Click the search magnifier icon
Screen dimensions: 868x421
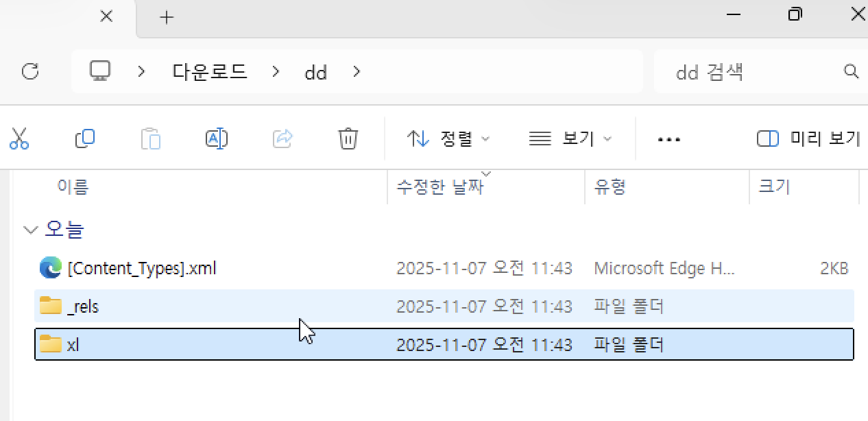tap(851, 71)
